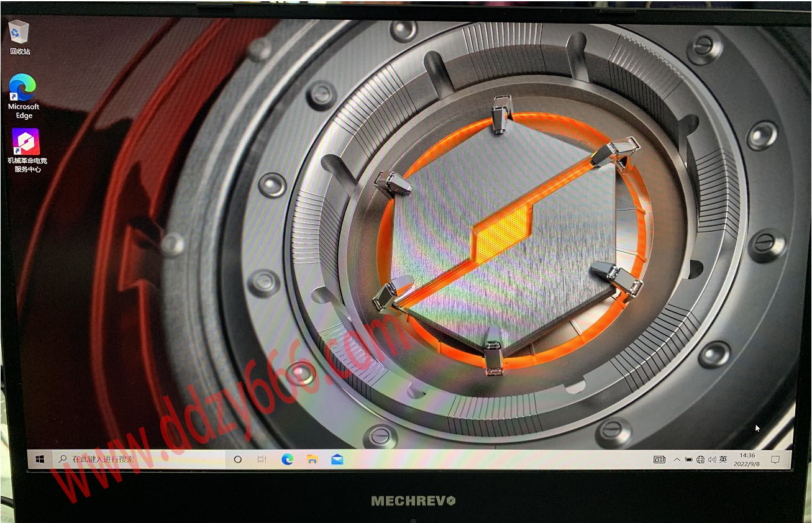Viewport: 812px width, 523px height.
Task: Click the battery status tray icon
Action: 688,460
